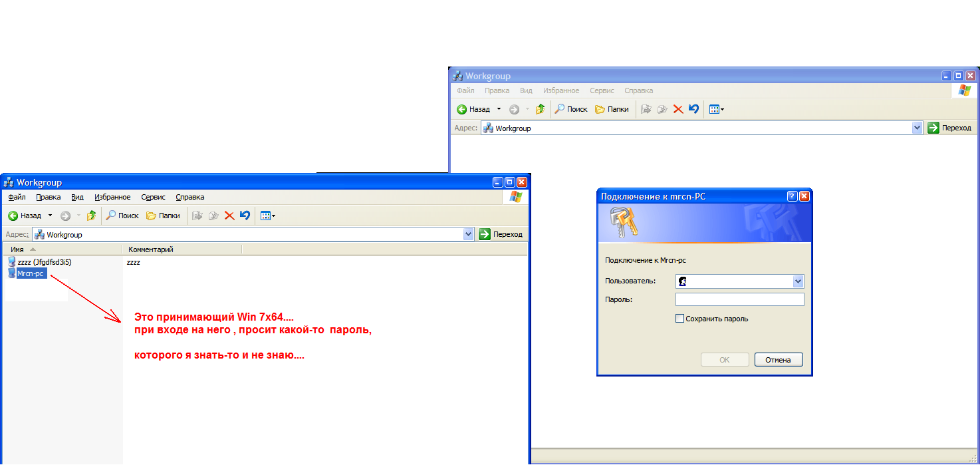Sort by Имя column header
980x465 pixels.
[x=63, y=249]
